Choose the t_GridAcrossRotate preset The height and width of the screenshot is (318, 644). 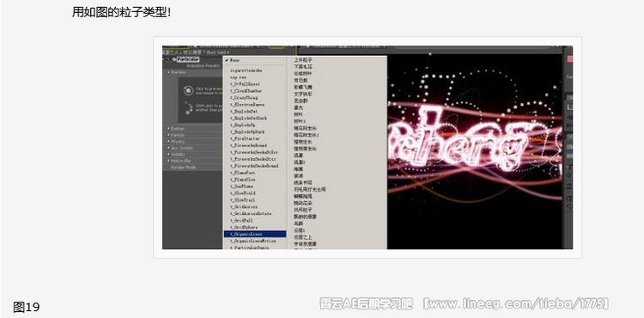[x=251, y=214]
